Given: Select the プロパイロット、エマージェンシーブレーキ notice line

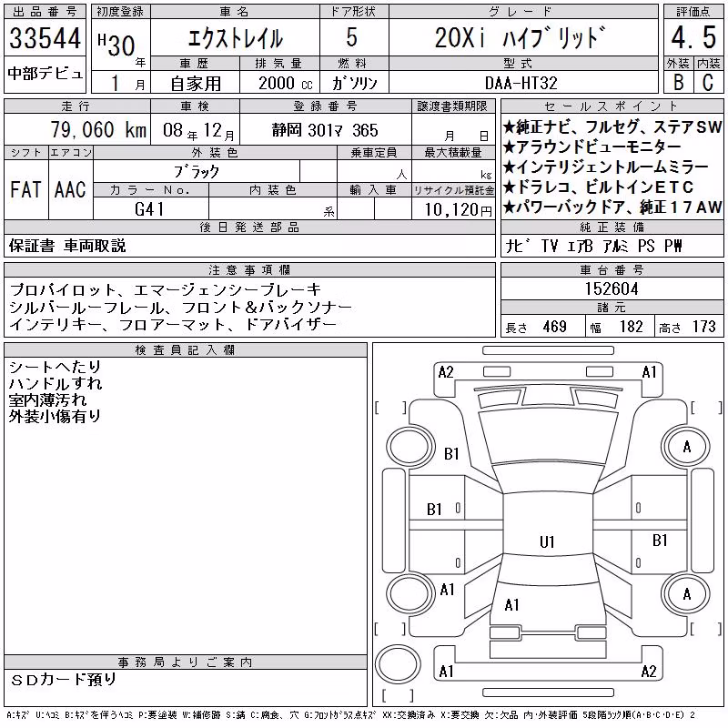Looking at the screenshot, I should click(x=166, y=289).
